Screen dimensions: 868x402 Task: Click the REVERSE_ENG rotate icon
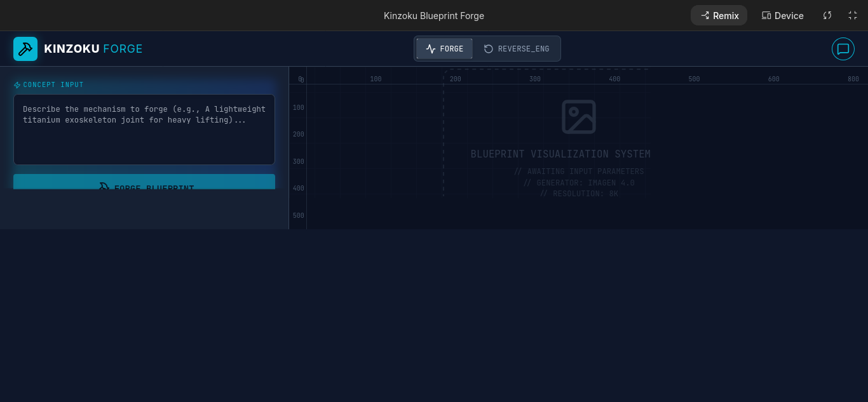[x=489, y=49]
